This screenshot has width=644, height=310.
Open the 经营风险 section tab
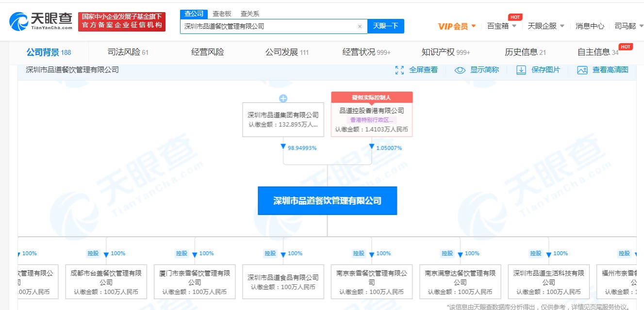(x=208, y=52)
